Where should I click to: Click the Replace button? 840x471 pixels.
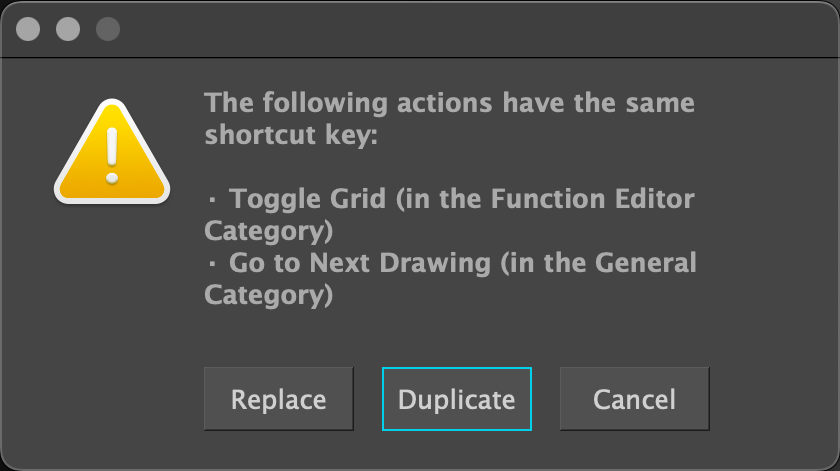click(x=279, y=399)
